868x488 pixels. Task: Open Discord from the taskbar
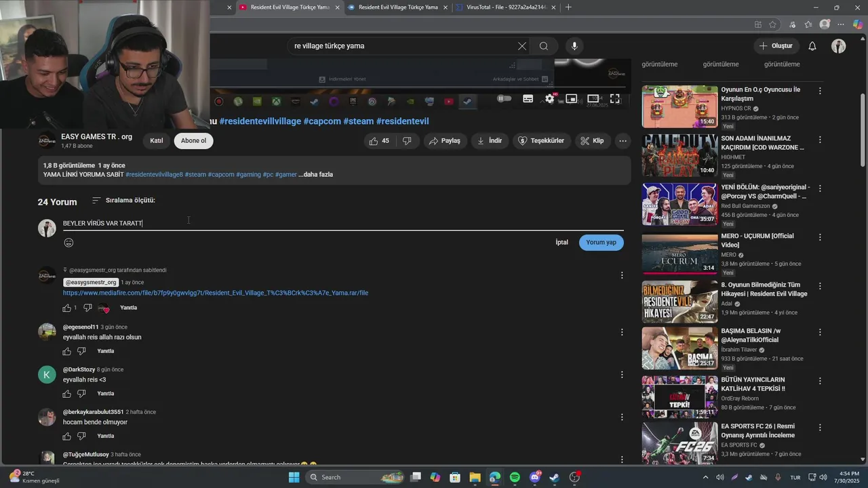click(x=535, y=477)
